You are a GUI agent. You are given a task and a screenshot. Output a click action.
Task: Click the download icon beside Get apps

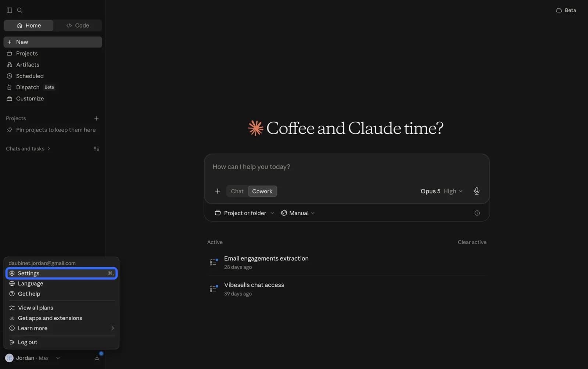12,318
